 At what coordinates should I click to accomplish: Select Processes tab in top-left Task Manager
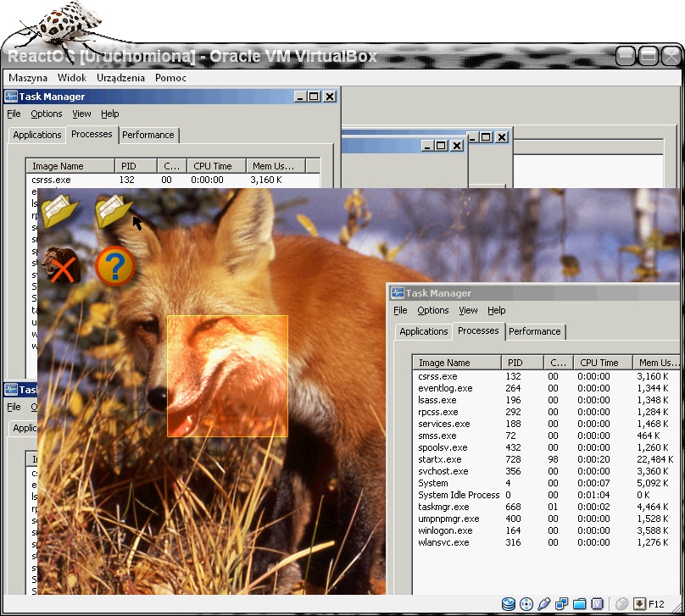[x=92, y=134]
